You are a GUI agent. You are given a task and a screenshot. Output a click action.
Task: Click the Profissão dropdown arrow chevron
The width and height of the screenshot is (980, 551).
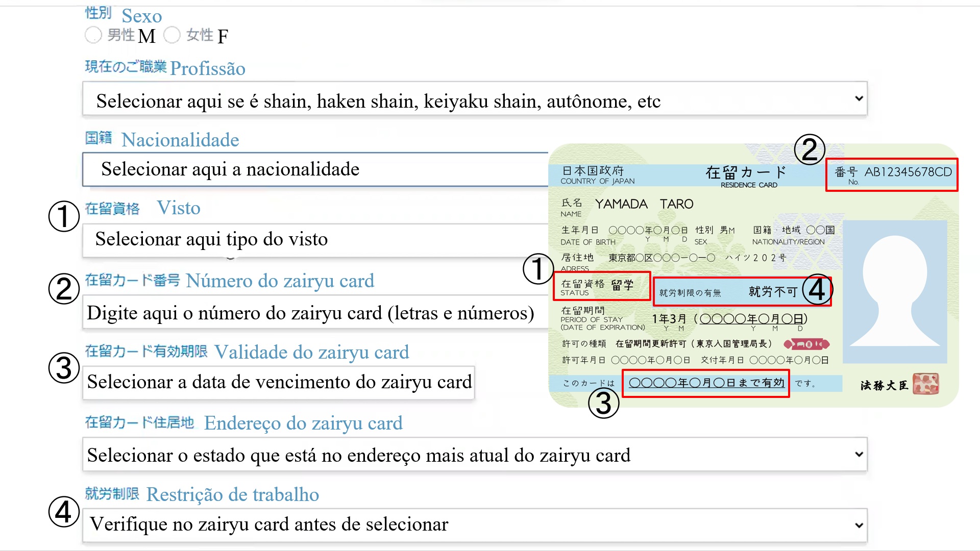coord(859,98)
